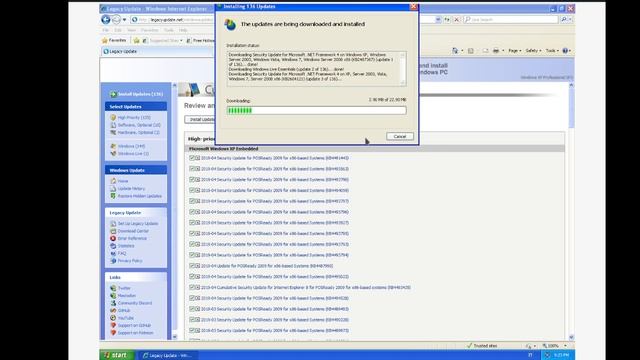Viewport: 640px width, 360px height.
Task: Select the Legacy Update browser tab
Action: 157,51
